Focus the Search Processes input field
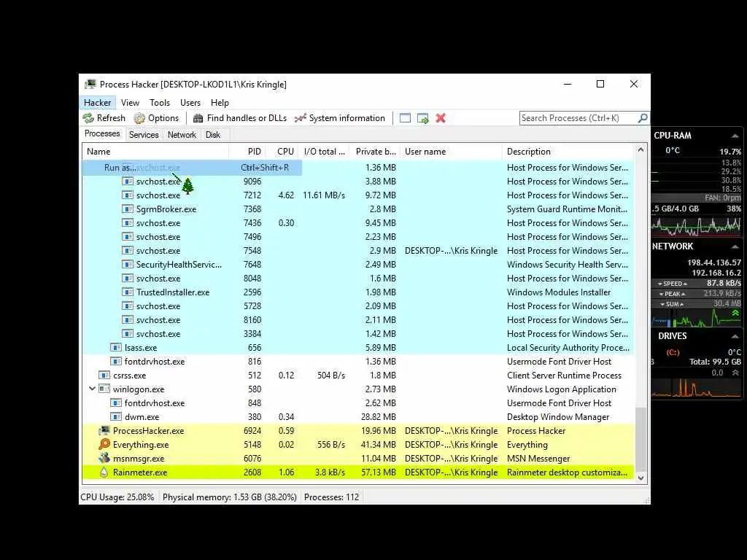Screen dimensions: 747x560 pos(578,118)
